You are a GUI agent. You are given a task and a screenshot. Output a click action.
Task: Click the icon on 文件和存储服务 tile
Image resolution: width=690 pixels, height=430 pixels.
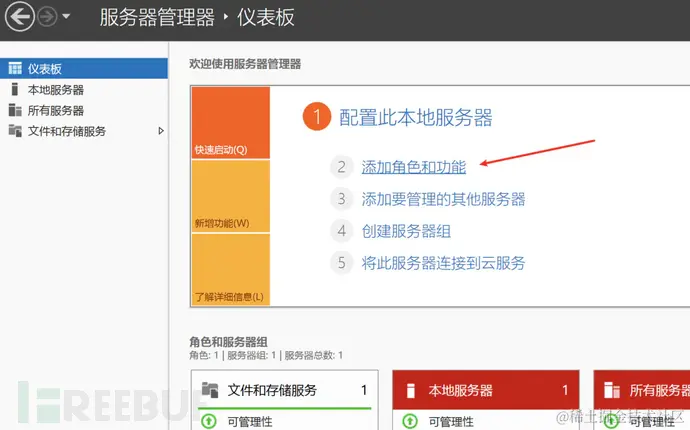click(210, 390)
